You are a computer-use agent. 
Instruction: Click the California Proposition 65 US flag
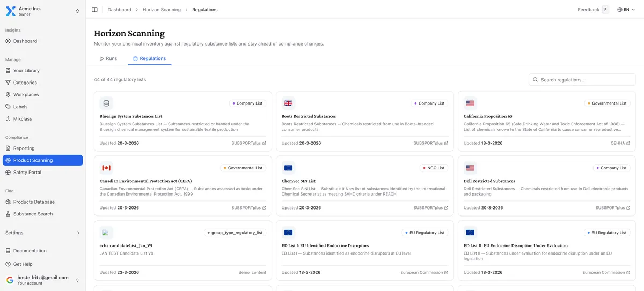click(470, 103)
